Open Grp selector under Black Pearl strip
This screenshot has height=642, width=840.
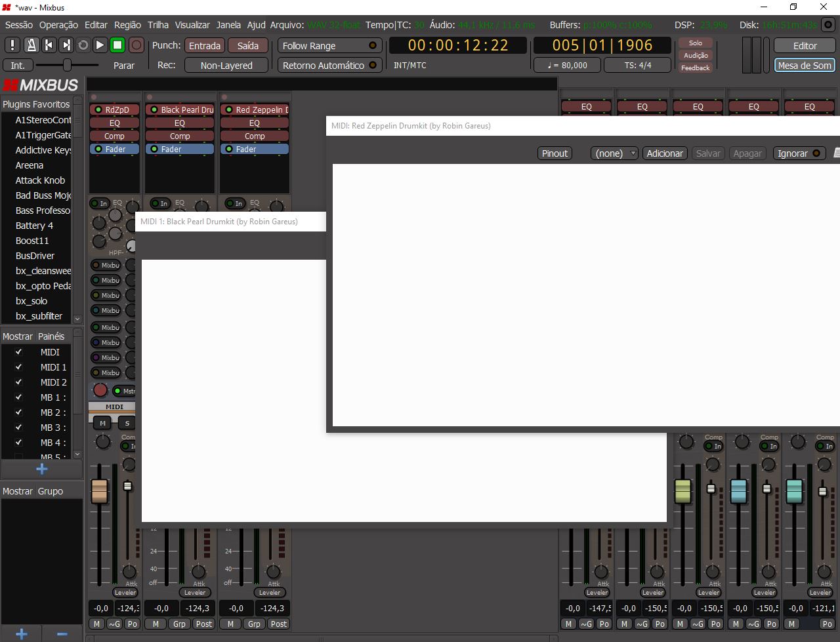179,624
